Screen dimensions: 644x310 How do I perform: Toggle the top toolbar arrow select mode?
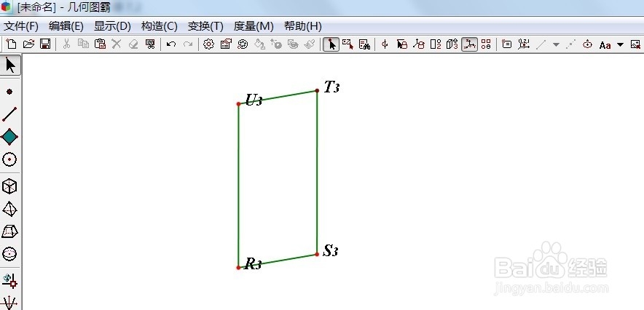pos(331,44)
